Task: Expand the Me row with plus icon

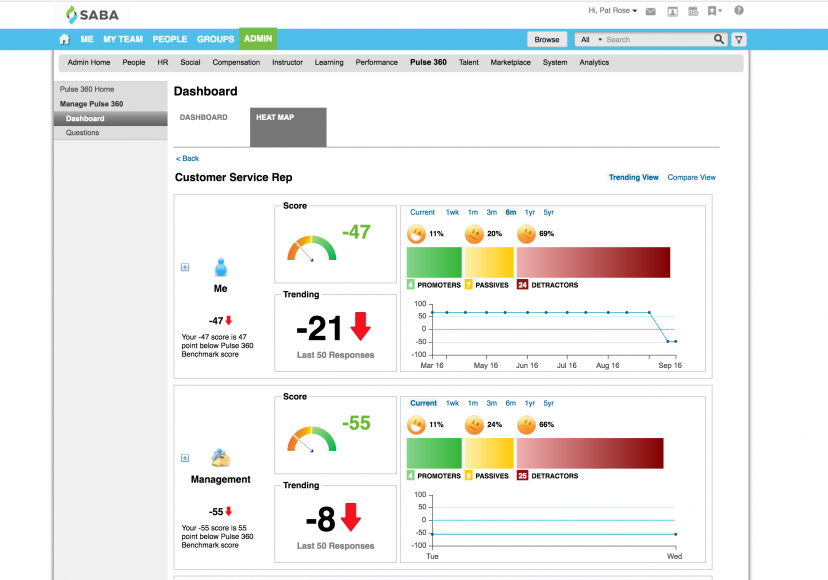Action: coord(185,267)
